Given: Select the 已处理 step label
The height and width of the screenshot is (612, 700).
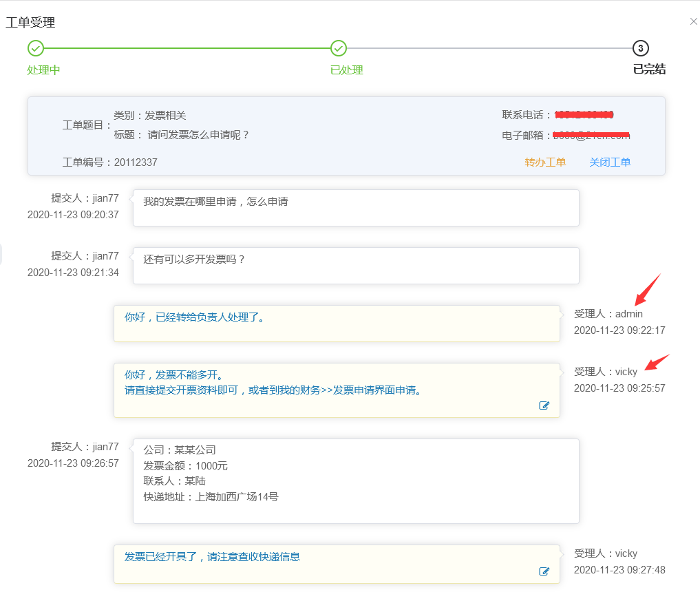Looking at the screenshot, I should [x=346, y=70].
